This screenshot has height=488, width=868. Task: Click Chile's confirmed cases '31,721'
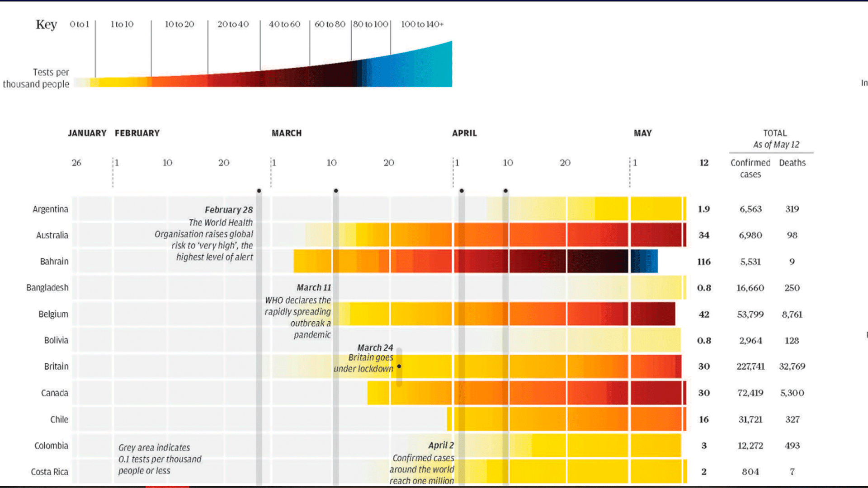[750, 419]
